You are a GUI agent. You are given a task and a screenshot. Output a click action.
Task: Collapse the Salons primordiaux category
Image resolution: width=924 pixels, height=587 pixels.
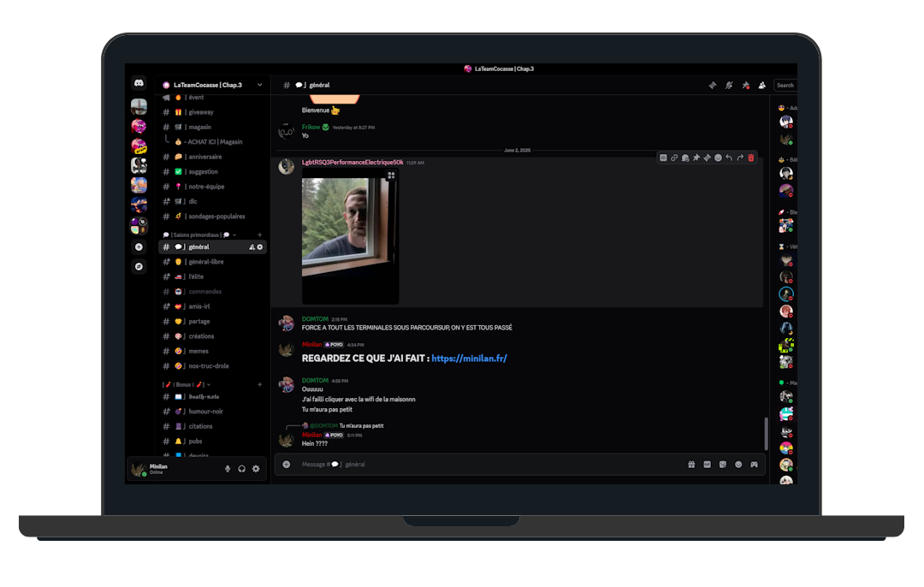click(198, 234)
